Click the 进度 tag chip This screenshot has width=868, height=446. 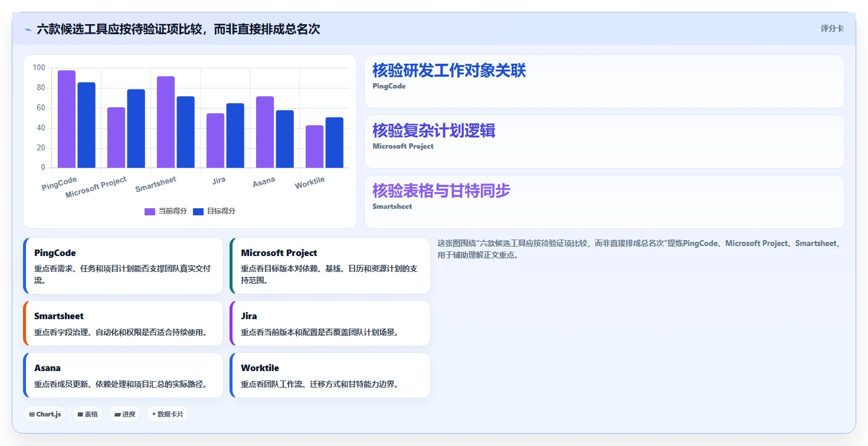[x=125, y=414]
